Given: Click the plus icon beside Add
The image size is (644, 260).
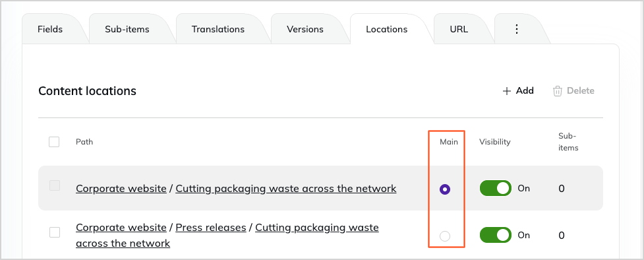Looking at the screenshot, I should point(507,91).
